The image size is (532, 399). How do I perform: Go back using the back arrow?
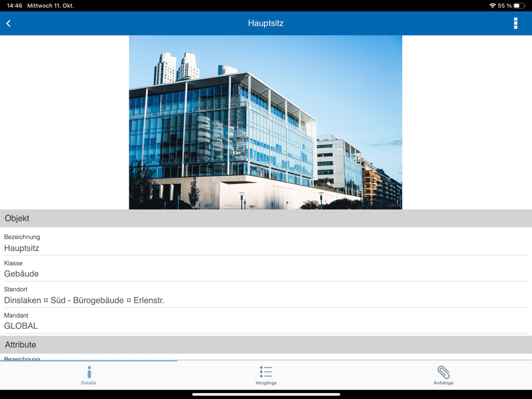point(9,23)
